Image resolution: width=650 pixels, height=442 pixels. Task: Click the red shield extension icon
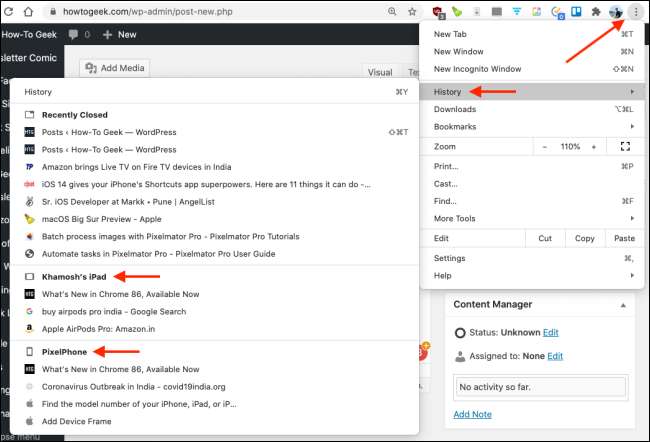coord(437,12)
